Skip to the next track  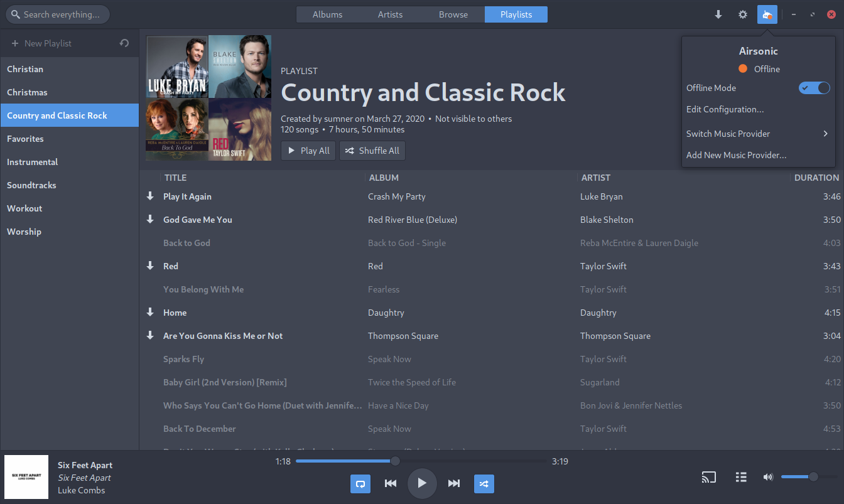coord(454,483)
